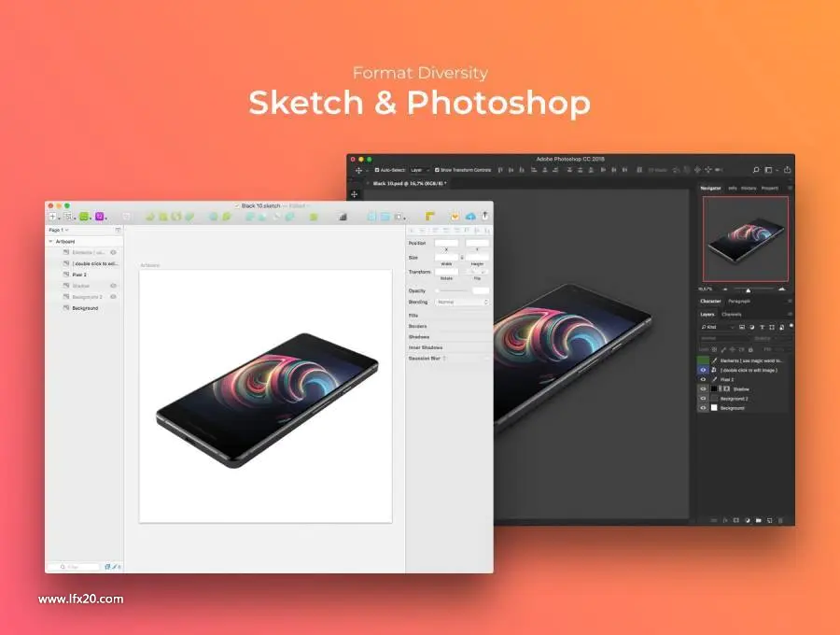Click the blue Cloud icon in Sketch toolbar
This screenshot has width=840, height=635.
click(x=470, y=216)
